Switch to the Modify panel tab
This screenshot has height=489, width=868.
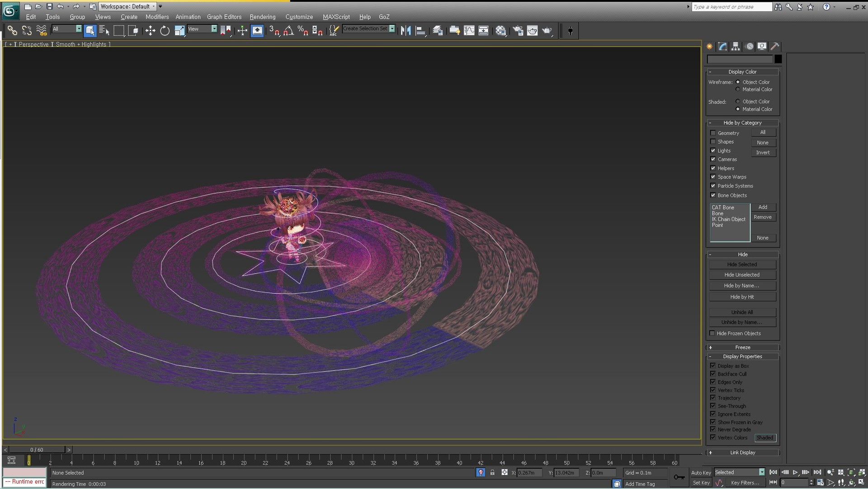[722, 46]
